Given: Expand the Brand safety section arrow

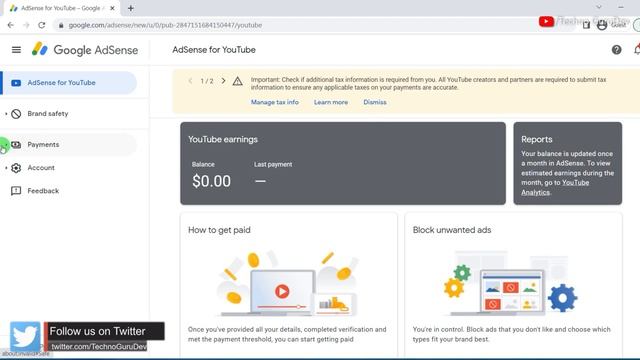Looking at the screenshot, I should 6,114.
